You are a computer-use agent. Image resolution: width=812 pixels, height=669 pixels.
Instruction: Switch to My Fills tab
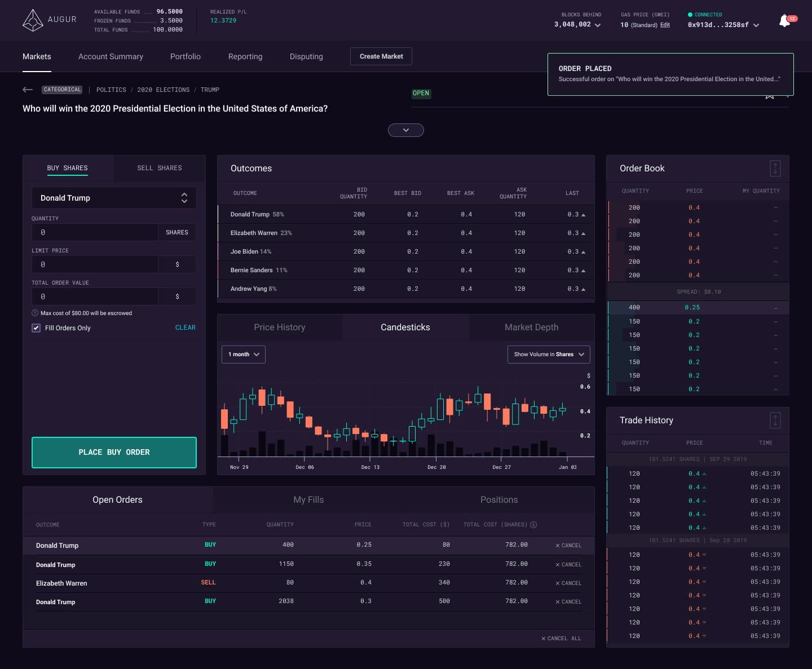coord(308,500)
